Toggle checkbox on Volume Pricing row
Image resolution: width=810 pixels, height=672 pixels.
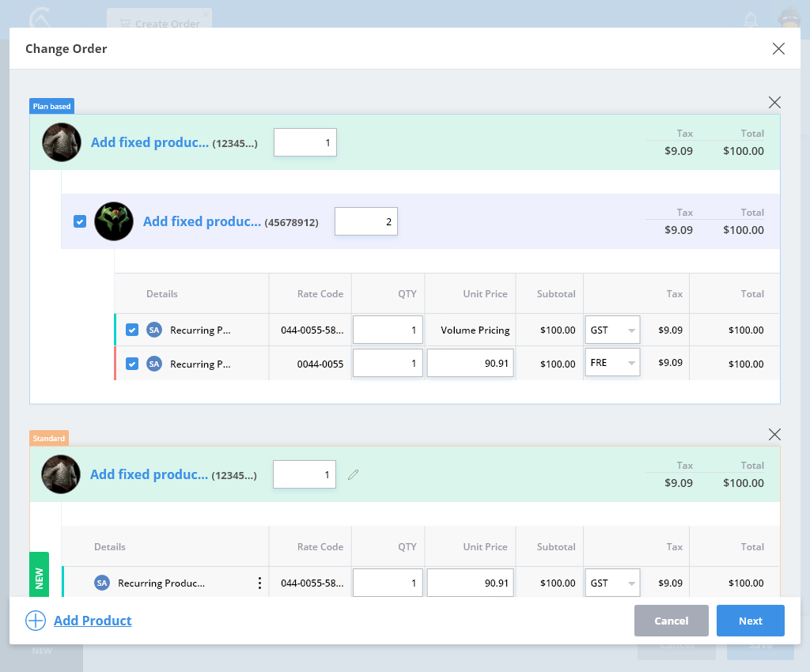tap(132, 330)
